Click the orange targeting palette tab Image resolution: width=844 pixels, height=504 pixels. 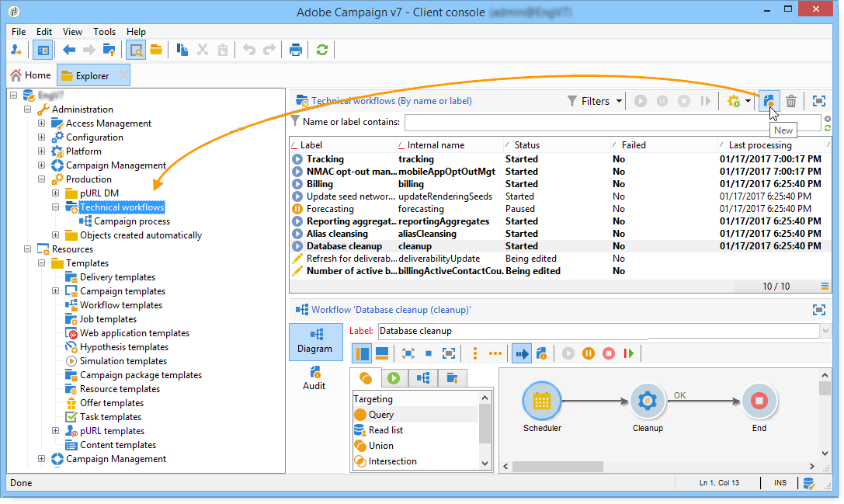(366, 378)
